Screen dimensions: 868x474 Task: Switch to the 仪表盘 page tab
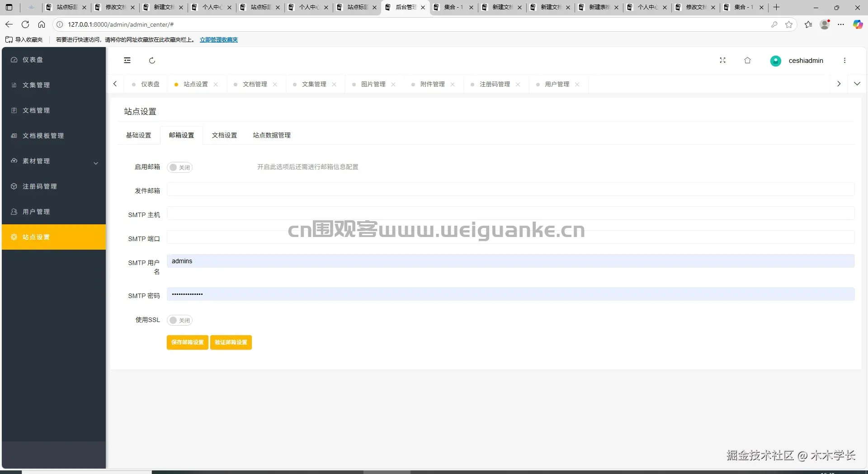point(146,84)
